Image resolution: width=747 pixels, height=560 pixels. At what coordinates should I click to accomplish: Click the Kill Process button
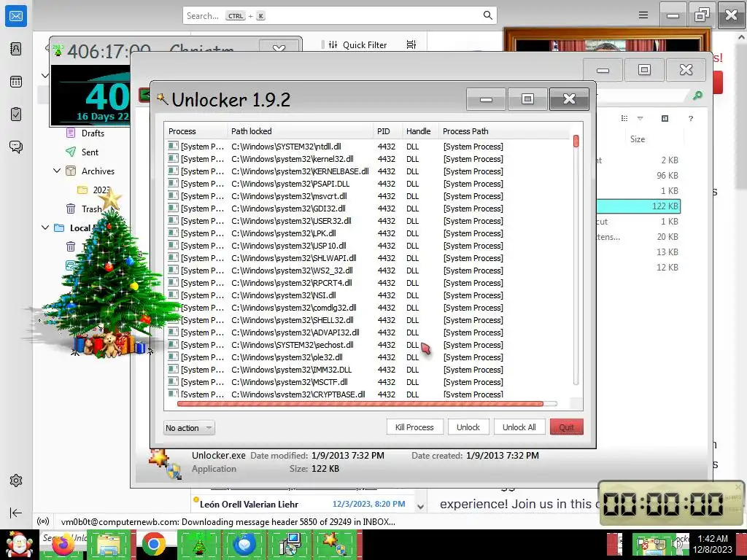coord(414,427)
